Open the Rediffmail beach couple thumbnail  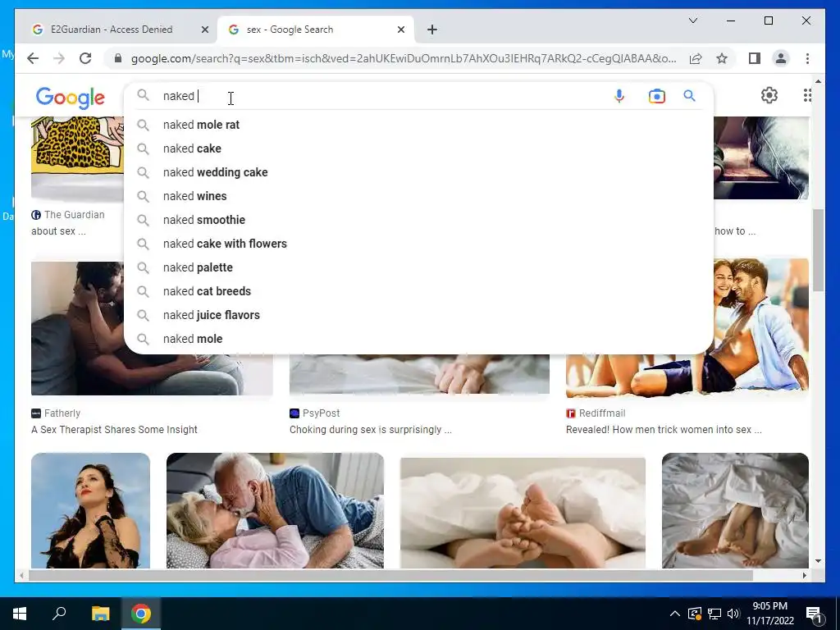[x=760, y=328]
